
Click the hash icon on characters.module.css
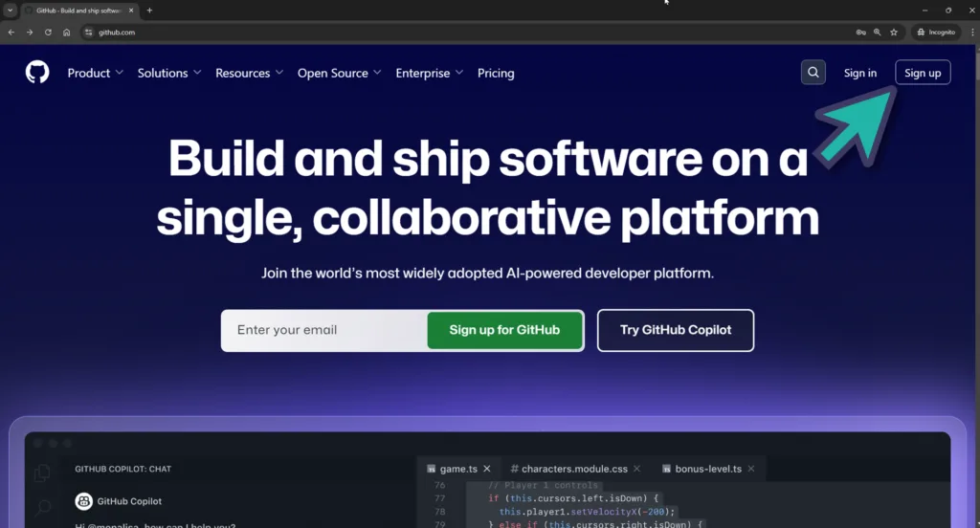click(514, 469)
